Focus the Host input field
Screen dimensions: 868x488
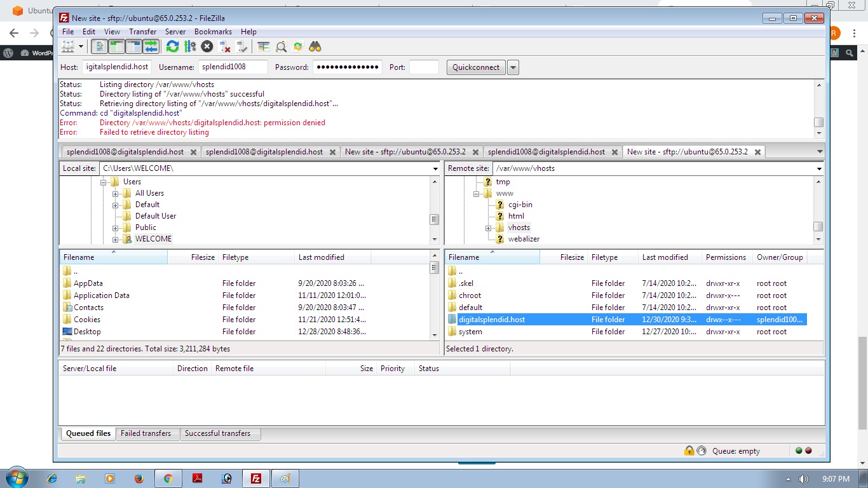tap(118, 67)
